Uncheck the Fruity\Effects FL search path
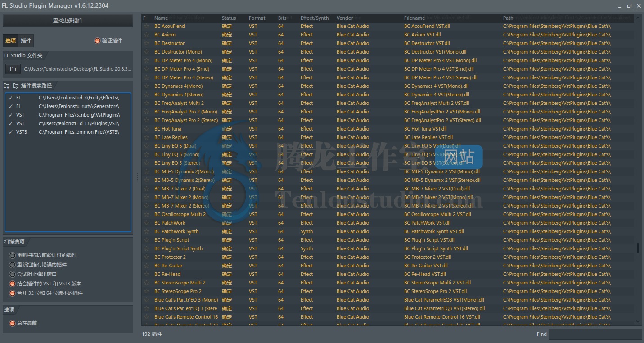The width and height of the screenshot is (644, 343). [10, 98]
